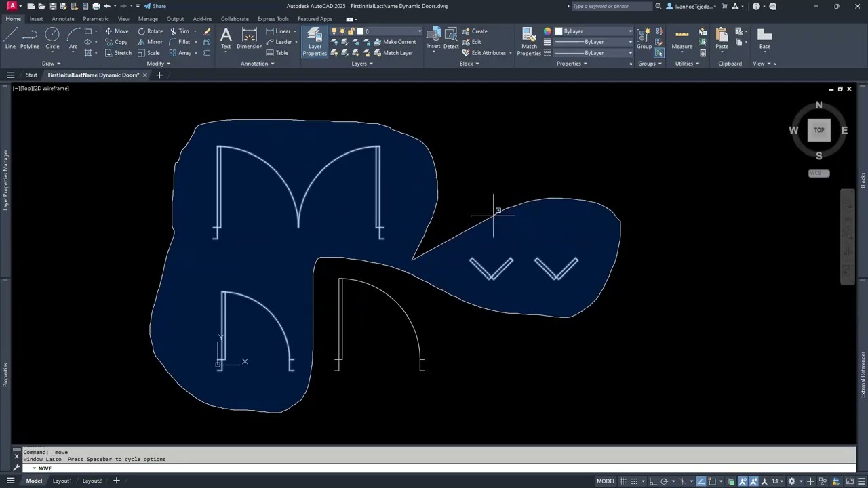The width and height of the screenshot is (868, 488).
Task: Select the Circle tool
Action: click(x=52, y=38)
